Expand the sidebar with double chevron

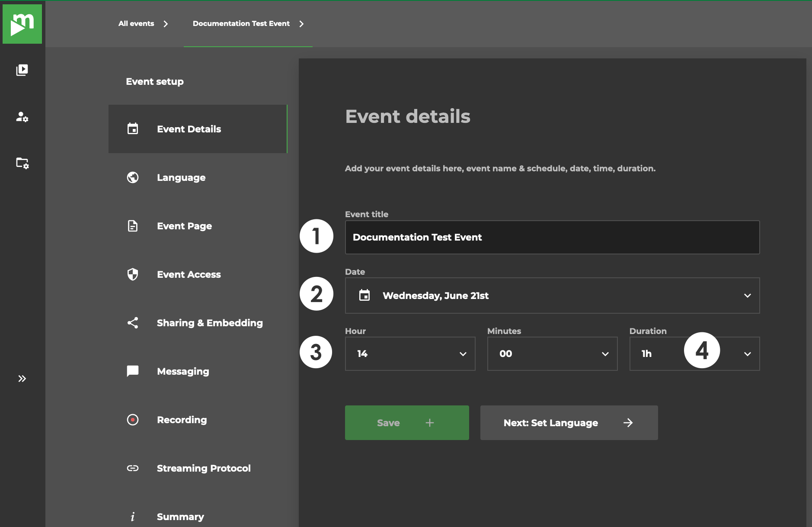click(x=22, y=379)
